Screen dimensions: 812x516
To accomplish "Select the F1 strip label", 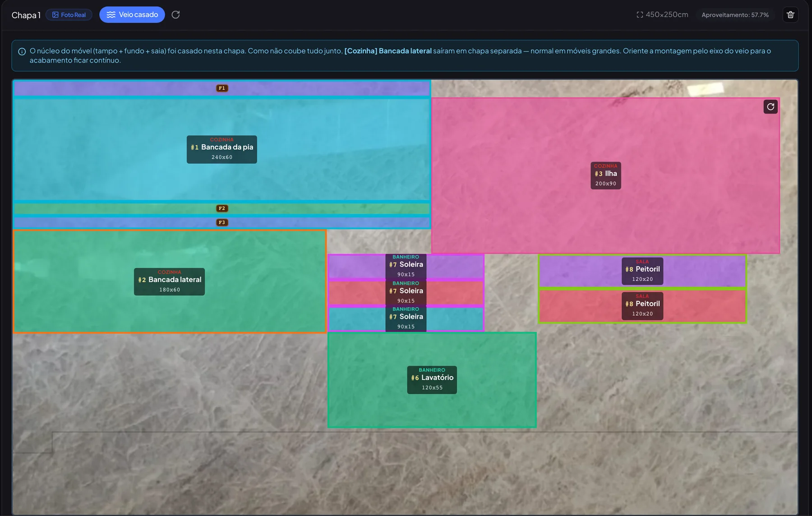I will pyautogui.click(x=222, y=88).
